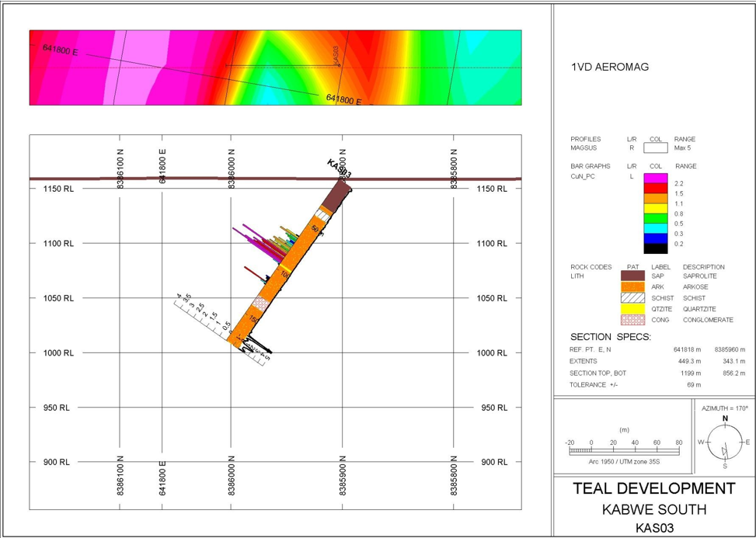Click the '950 RL' label on the left axis
Screen dimensions: 756x538
point(57,408)
